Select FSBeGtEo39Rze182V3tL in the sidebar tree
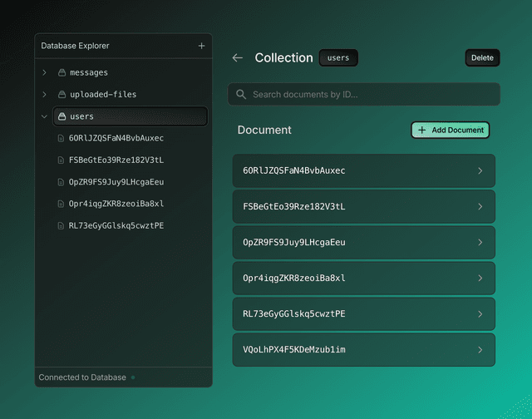 click(116, 160)
